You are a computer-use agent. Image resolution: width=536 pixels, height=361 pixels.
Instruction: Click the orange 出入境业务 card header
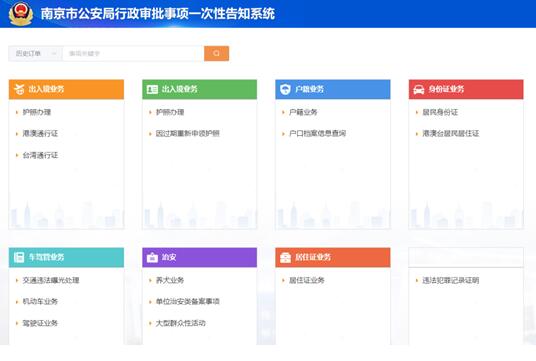[x=66, y=90]
